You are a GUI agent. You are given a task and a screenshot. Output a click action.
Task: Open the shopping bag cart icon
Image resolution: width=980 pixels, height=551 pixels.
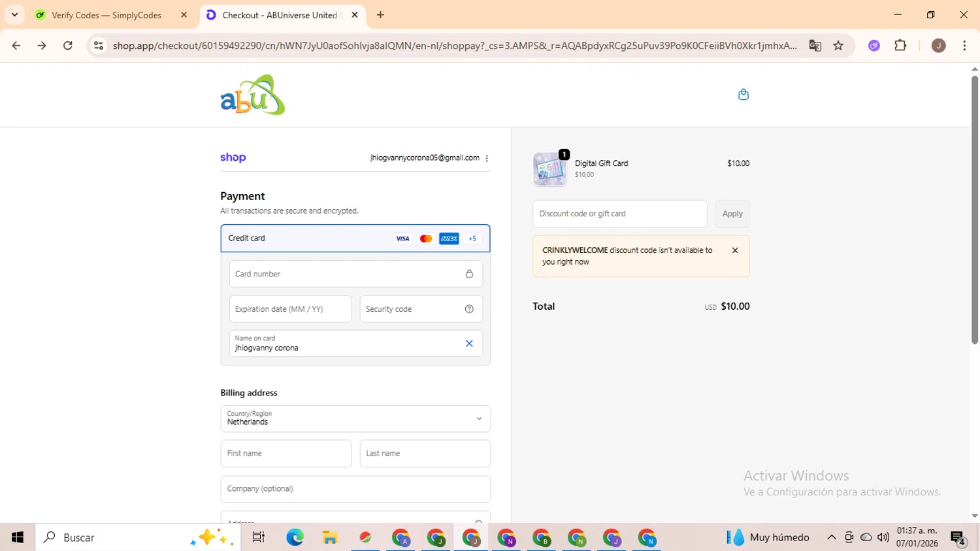[743, 95]
